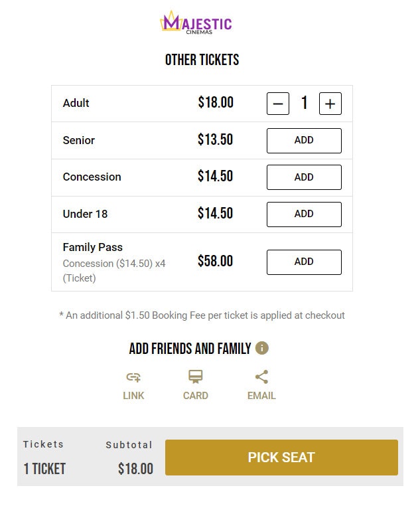The height and width of the screenshot is (506, 420).
Task: Click the 1 TICKET summary text
Action: coord(44,469)
